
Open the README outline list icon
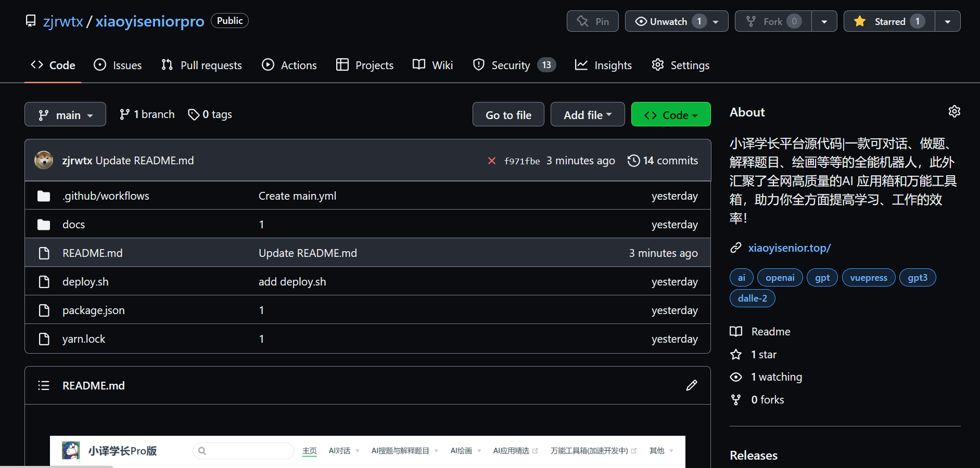[x=44, y=385]
